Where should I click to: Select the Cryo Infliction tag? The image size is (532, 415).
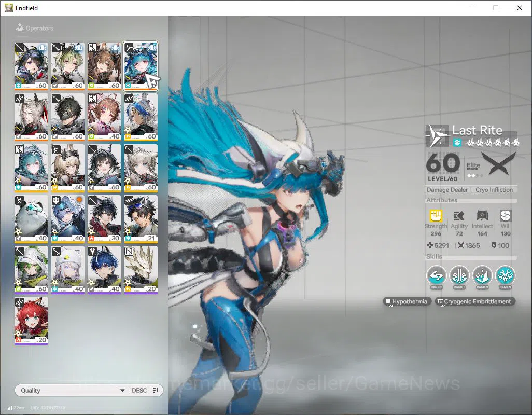[494, 190]
